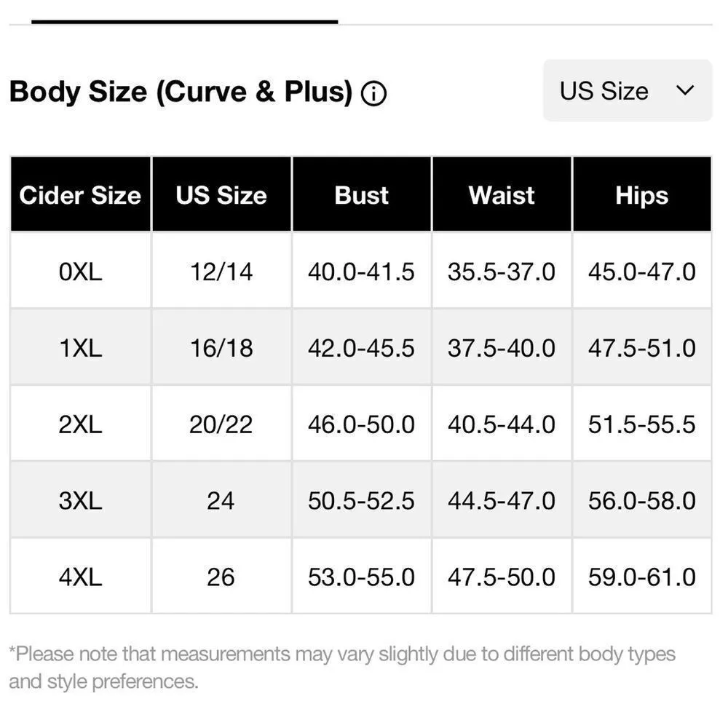Open the US Size unit dropdown
Screen dimensions: 728x728
pos(626,90)
